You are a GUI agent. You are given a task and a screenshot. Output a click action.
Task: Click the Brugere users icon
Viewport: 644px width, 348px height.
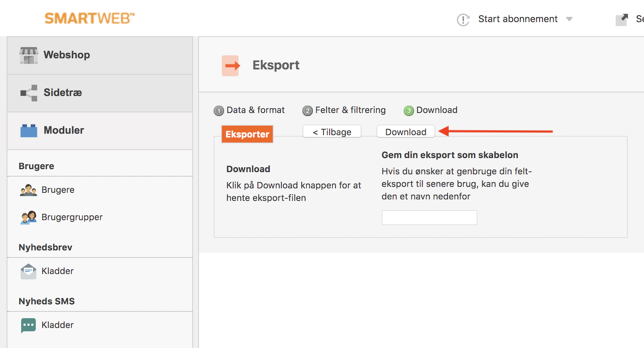(27, 190)
